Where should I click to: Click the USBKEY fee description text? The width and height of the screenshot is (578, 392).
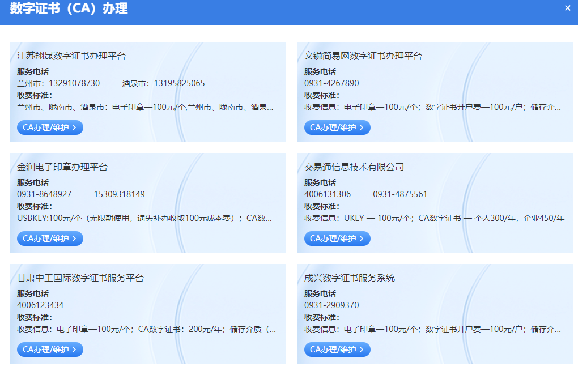point(144,218)
